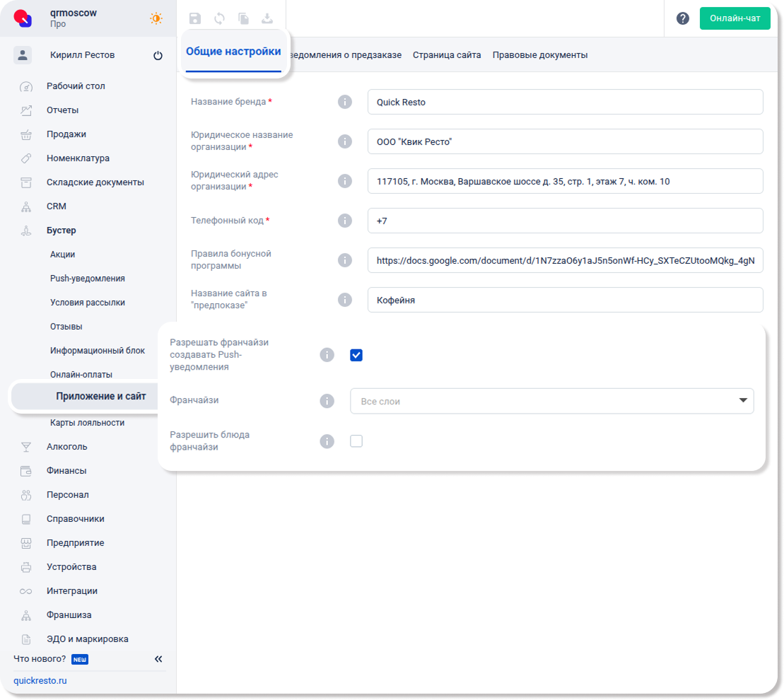This screenshot has width=784, height=700.
Task: Click the download icon in toolbar
Action: point(267,19)
